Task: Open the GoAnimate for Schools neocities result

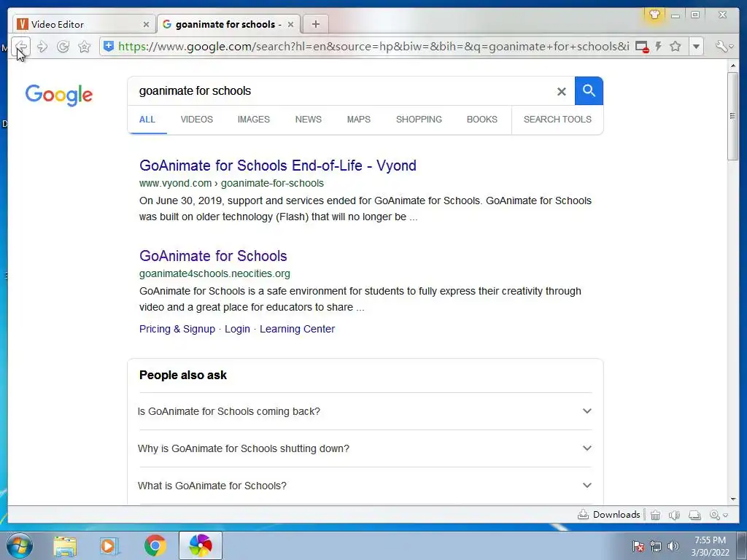Action: click(213, 256)
